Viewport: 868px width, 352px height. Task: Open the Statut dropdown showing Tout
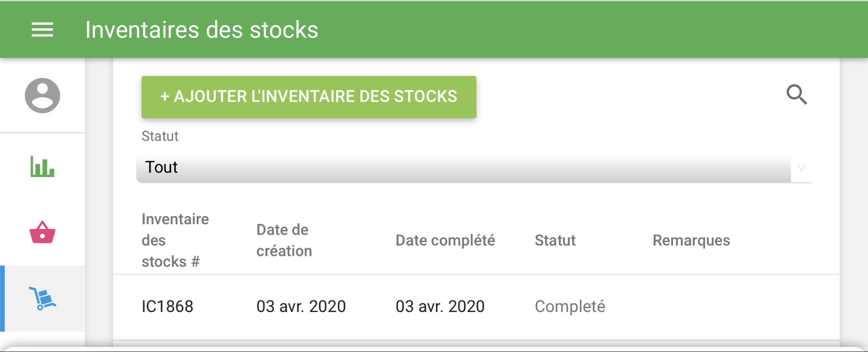[x=463, y=168]
